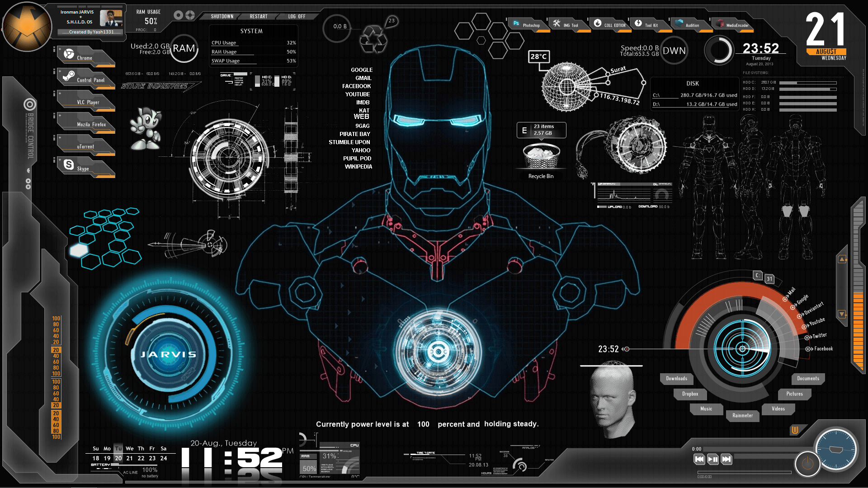Click the C: drive tab on dial
868x488 pixels.
[758, 276]
